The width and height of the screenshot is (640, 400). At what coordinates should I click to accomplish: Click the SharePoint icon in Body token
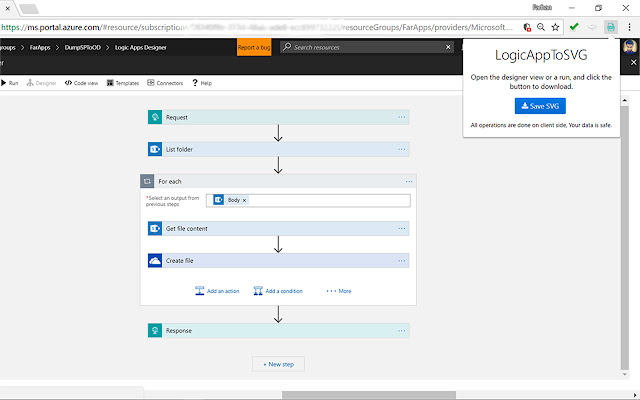[218, 200]
